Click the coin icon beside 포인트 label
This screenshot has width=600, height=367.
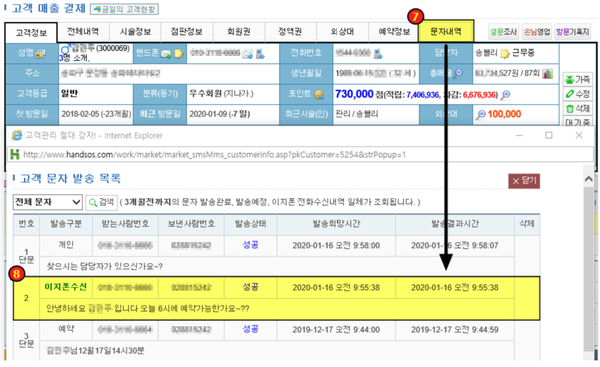319,94
